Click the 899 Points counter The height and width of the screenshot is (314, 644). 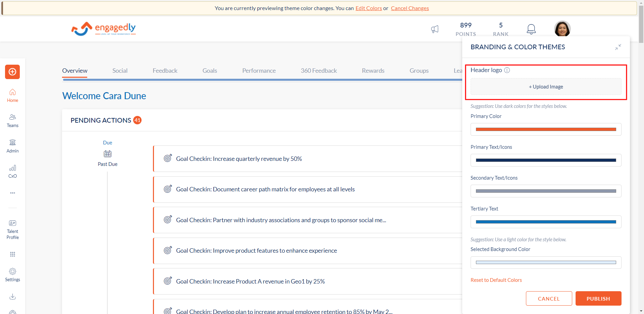point(466,29)
